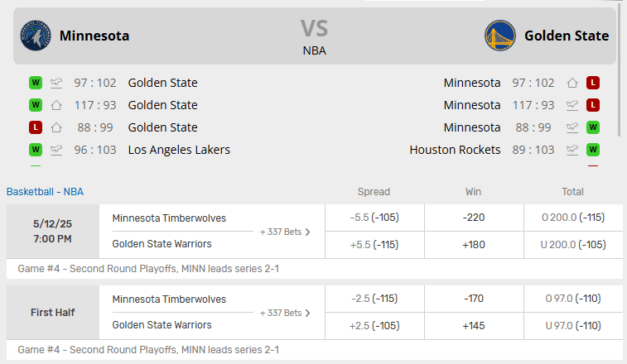Click the green W badge beside Houston Rockets 89 : 103
The width and height of the screenshot is (627, 364).
592,150
